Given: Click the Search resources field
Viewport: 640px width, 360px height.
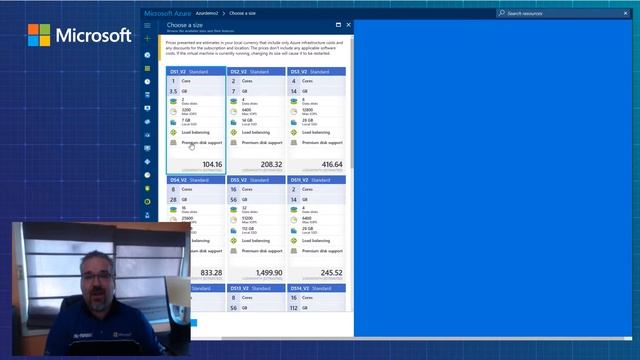Looking at the screenshot, I should click(x=563, y=13).
